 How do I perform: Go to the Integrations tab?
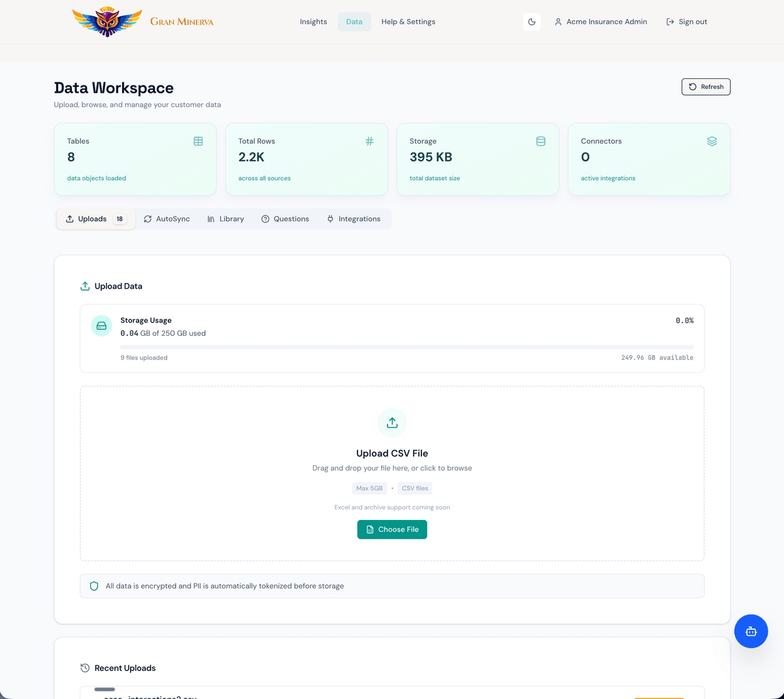pyautogui.click(x=353, y=219)
